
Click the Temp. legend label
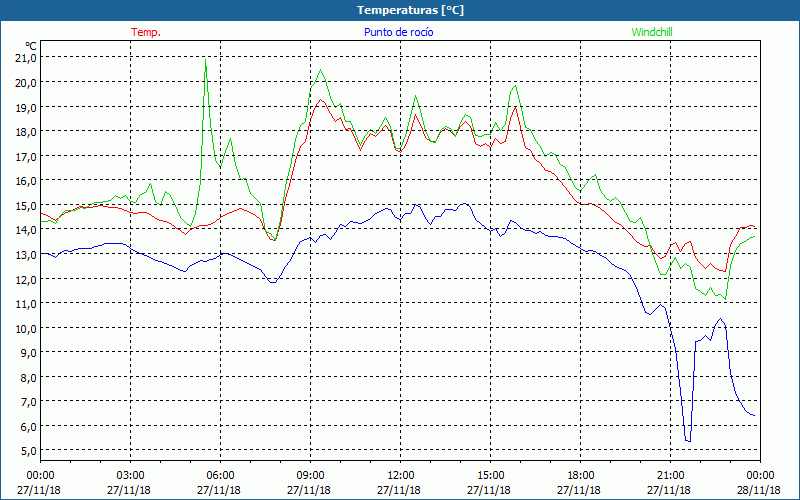tap(146, 32)
